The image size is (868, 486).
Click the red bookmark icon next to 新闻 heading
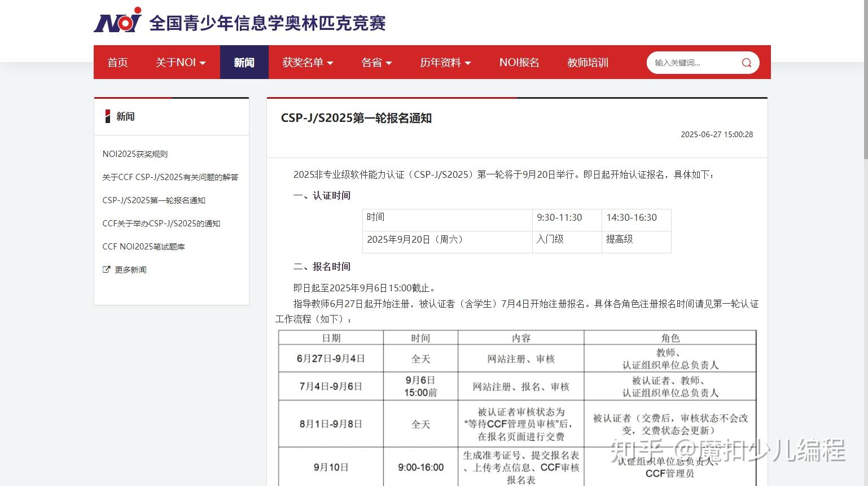tap(107, 116)
